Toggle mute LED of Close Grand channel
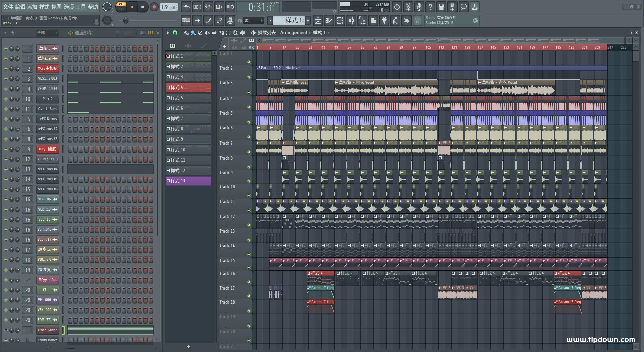 point(6,330)
